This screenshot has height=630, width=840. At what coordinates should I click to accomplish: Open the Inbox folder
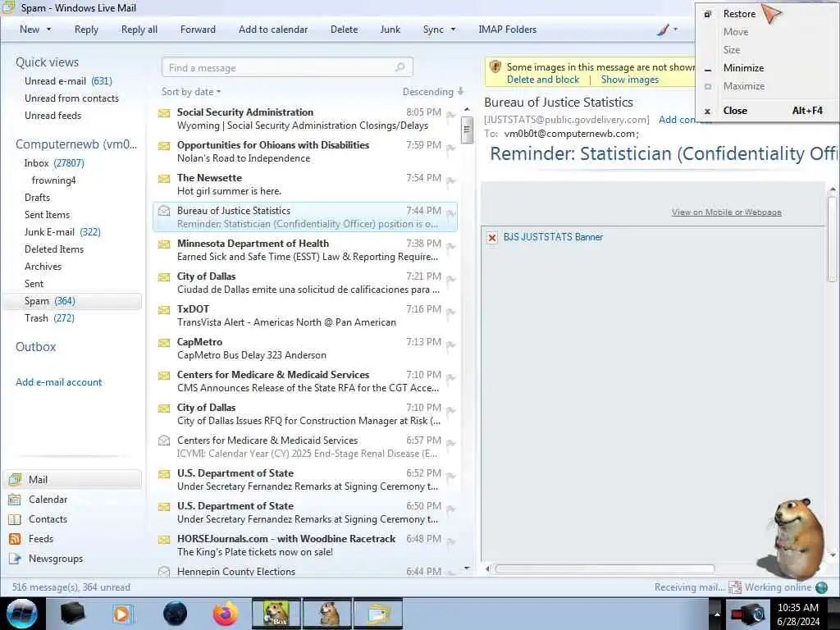pyautogui.click(x=53, y=163)
